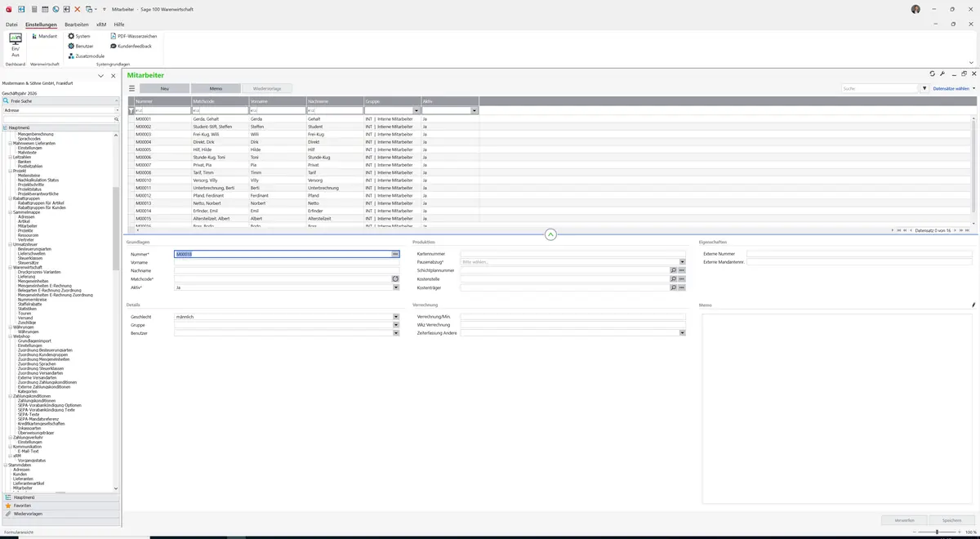
Task: Open the Gruppe dropdown in Details
Action: pos(395,325)
